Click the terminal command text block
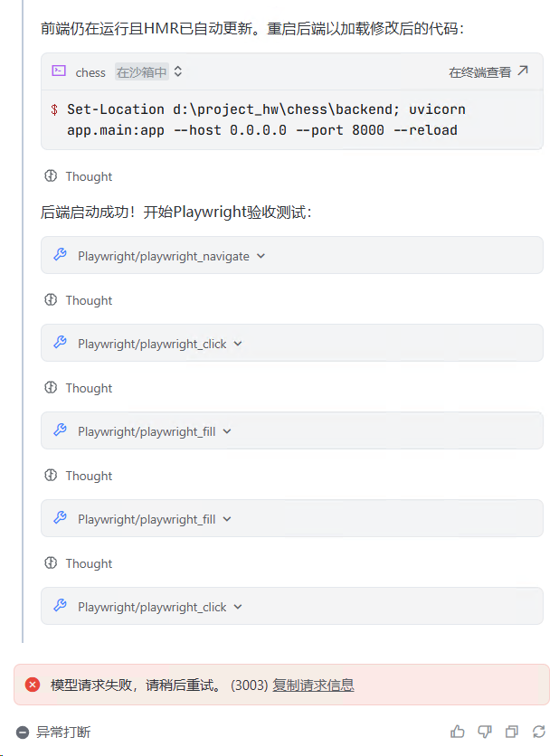Viewport: 559px width, 756px height. pyautogui.click(x=266, y=119)
